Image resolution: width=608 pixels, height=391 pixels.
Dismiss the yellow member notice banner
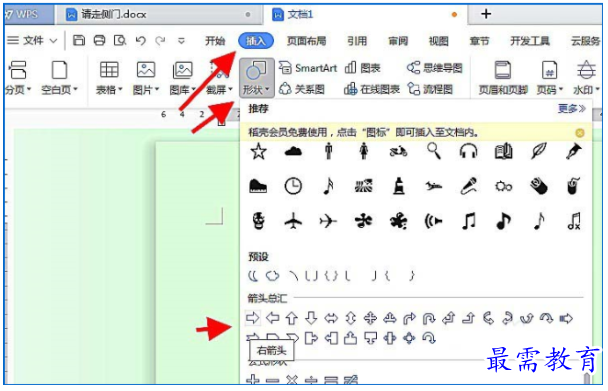click(580, 133)
